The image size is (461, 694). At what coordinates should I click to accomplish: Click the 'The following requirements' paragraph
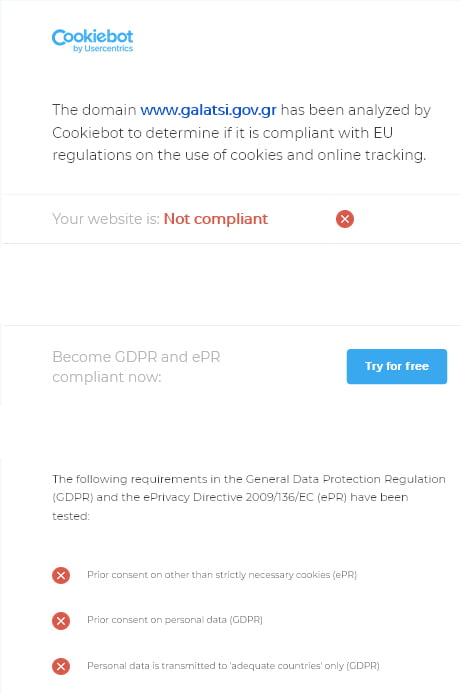249,497
